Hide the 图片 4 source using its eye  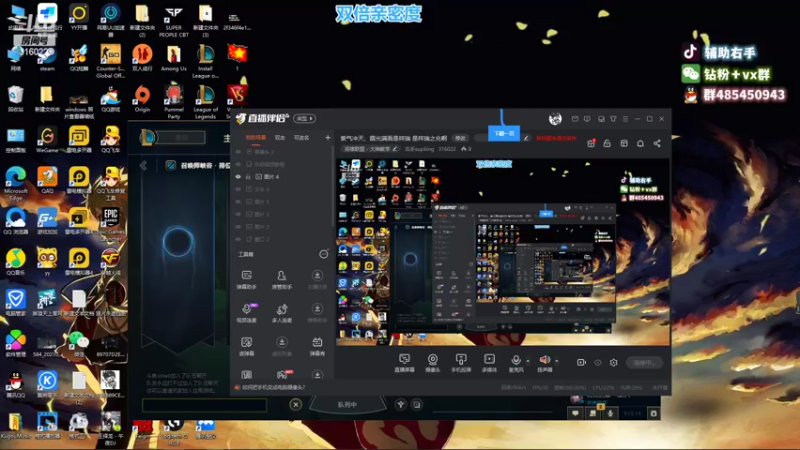(238, 177)
